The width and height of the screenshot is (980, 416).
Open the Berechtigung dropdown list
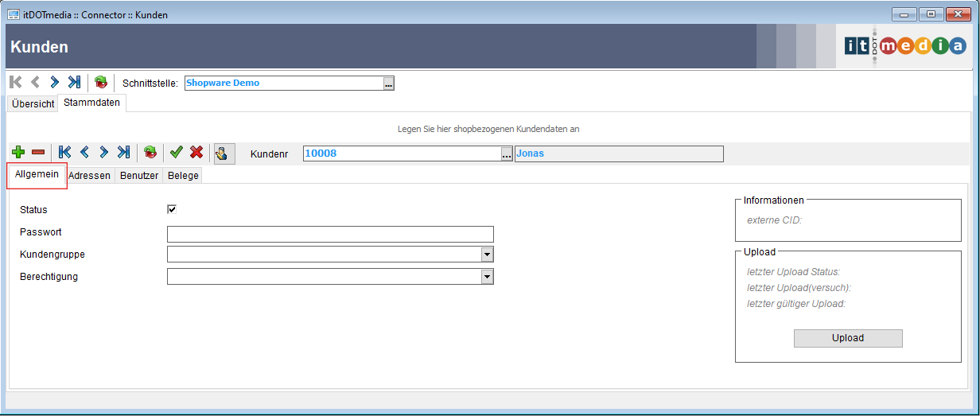[487, 277]
